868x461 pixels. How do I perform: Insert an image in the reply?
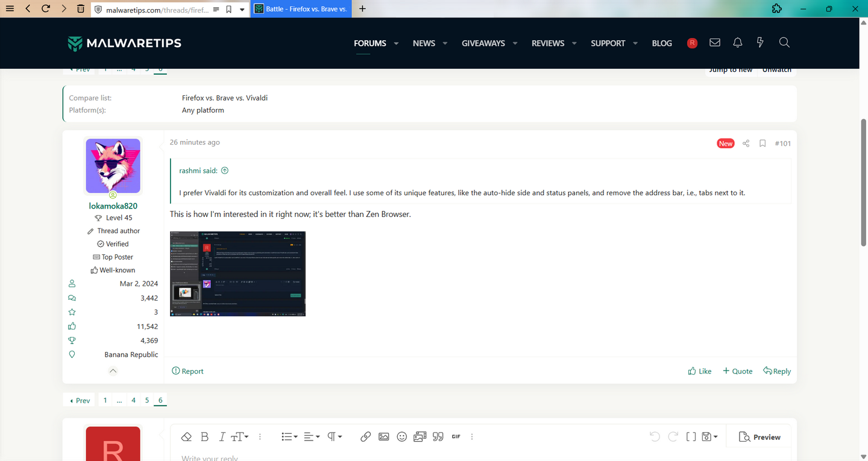[383, 437]
